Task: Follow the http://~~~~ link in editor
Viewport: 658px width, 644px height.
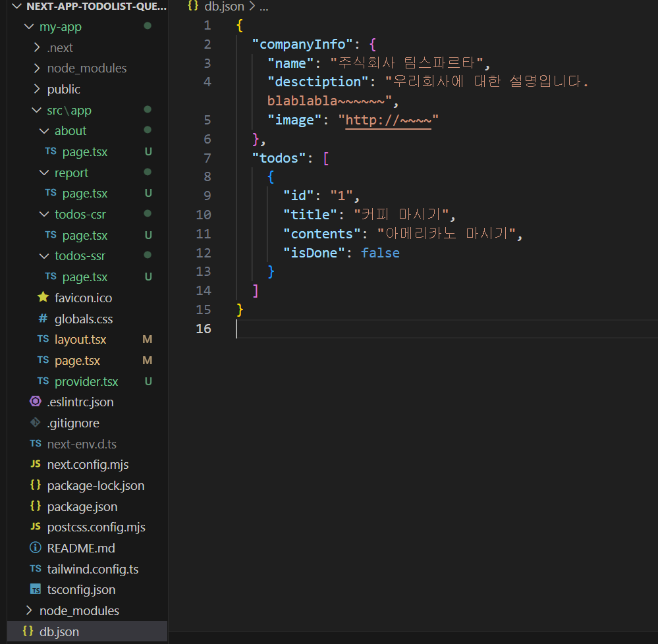Action: pos(388,121)
